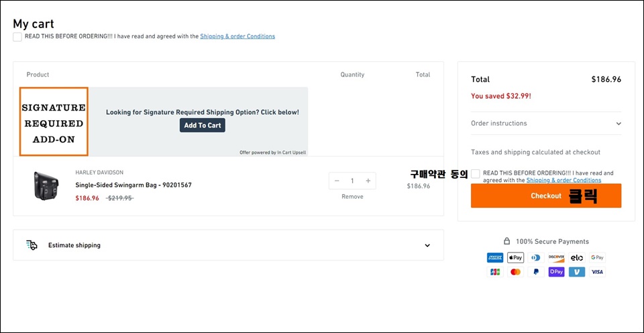Click the Apple Pay payment icon
The height and width of the screenshot is (333, 644).
(x=515, y=258)
